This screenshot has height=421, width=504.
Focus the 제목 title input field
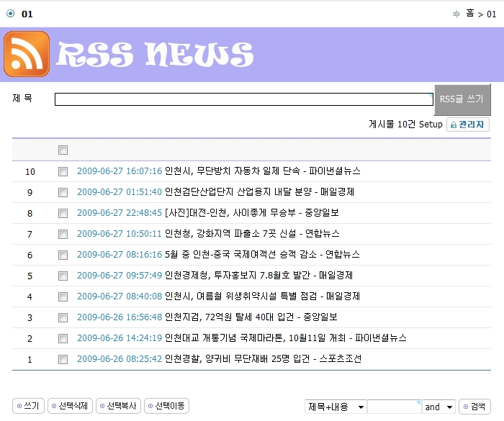coord(244,99)
